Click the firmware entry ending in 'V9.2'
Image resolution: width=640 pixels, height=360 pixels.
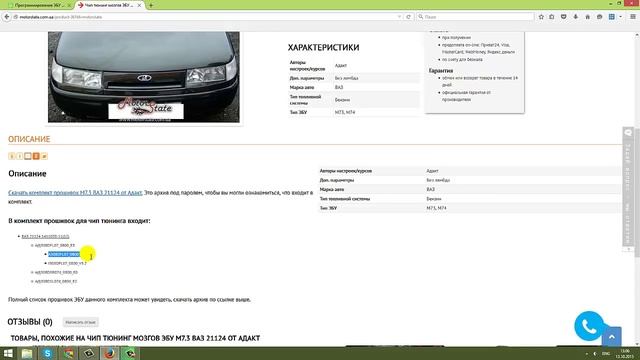(x=67, y=263)
